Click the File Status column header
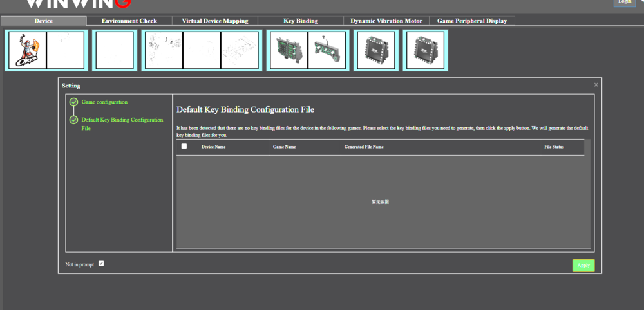 click(554, 147)
